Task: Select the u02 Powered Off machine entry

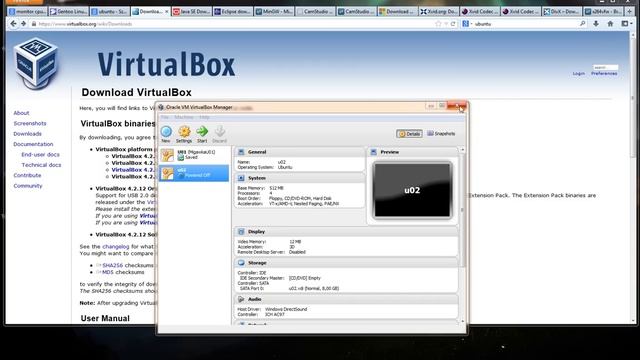Action: tap(194, 173)
